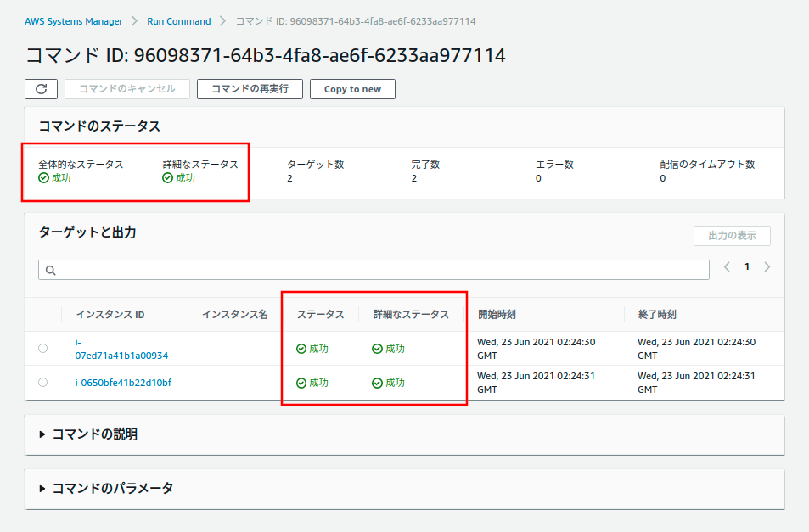Select radio button for instance i-0650bfe41b22d10bf
The height and width of the screenshot is (532, 809).
tap(43, 383)
